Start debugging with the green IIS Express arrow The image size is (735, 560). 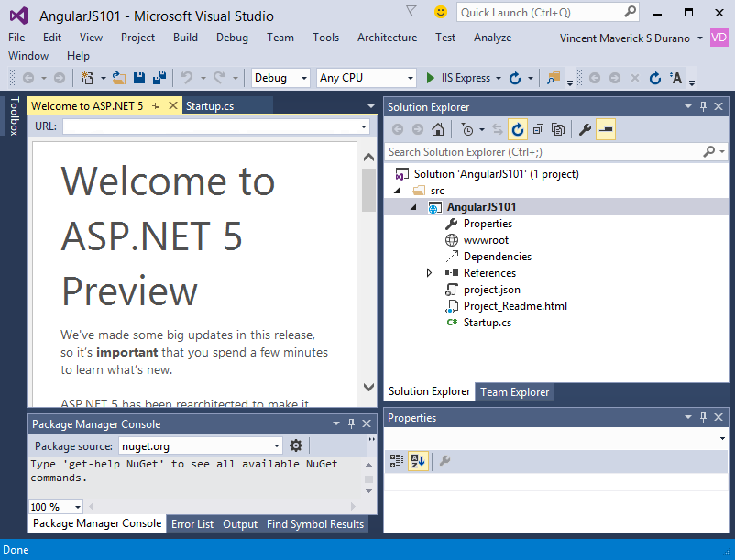(x=431, y=78)
